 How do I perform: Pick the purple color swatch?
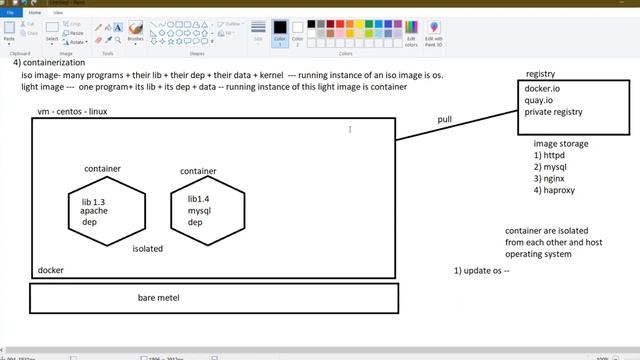[398, 24]
